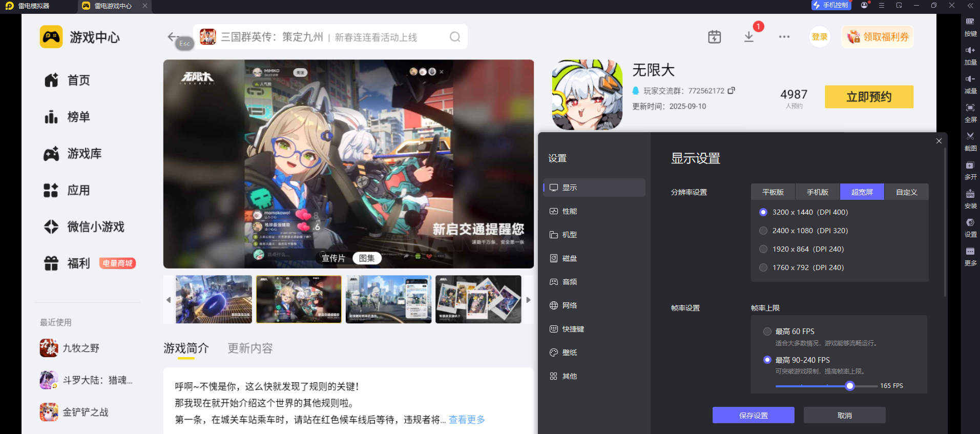Click the 立即预约 button
Viewport: 980px width, 434px height.
coord(869,97)
